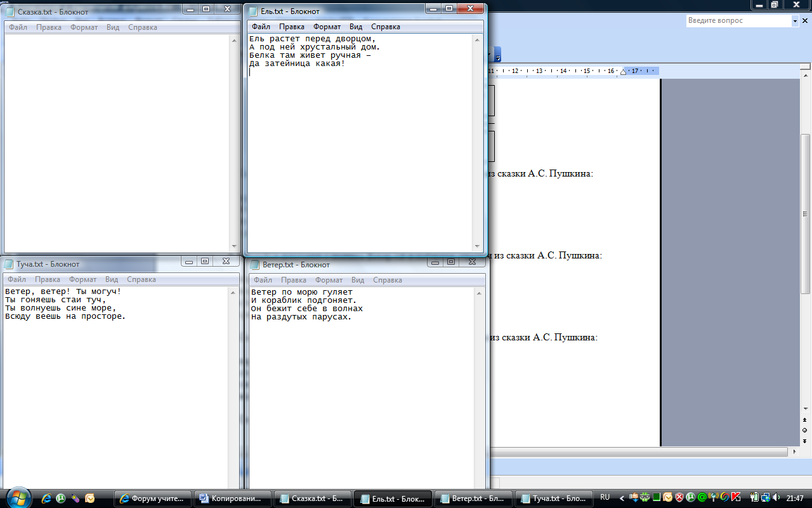Click the wireless antenna tray icon
The image size is (812, 508).
[714, 497]
